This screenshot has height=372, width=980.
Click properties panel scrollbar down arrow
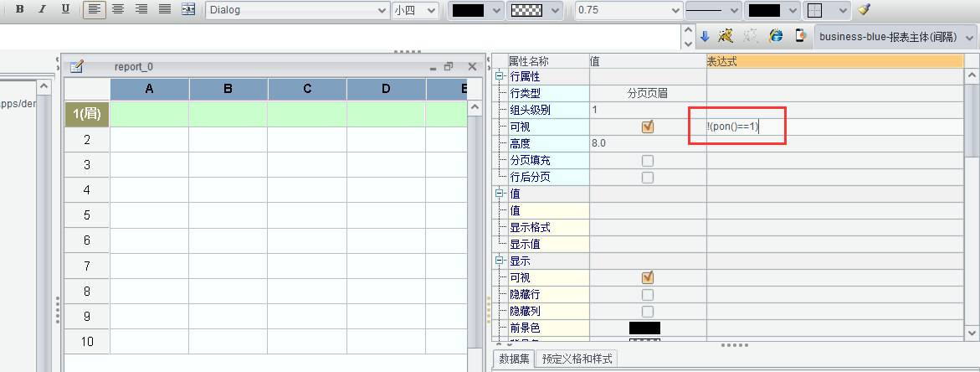coord(972,333)
